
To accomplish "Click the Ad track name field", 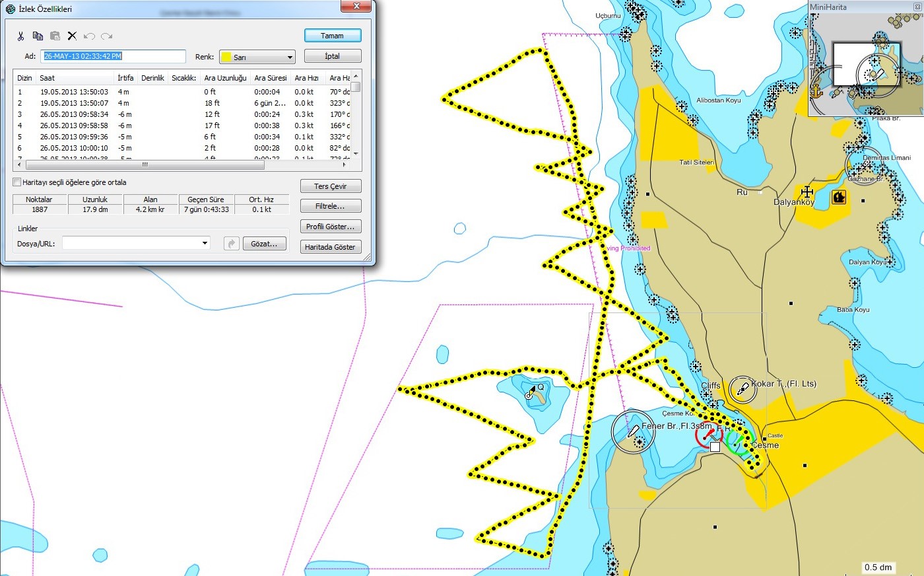I will [x=113, y=56].
